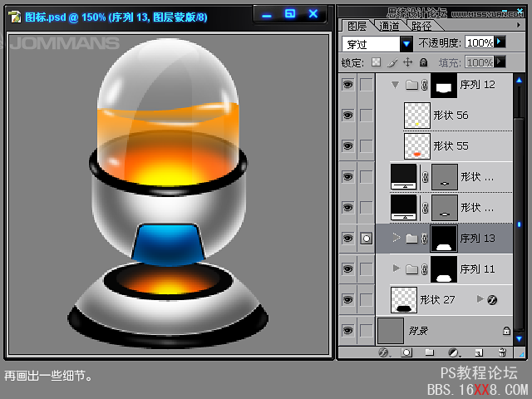Hide the 形状 56 layer
This screenshot has height=399, width=532.
pyautogui.click(x=347, y=116)
